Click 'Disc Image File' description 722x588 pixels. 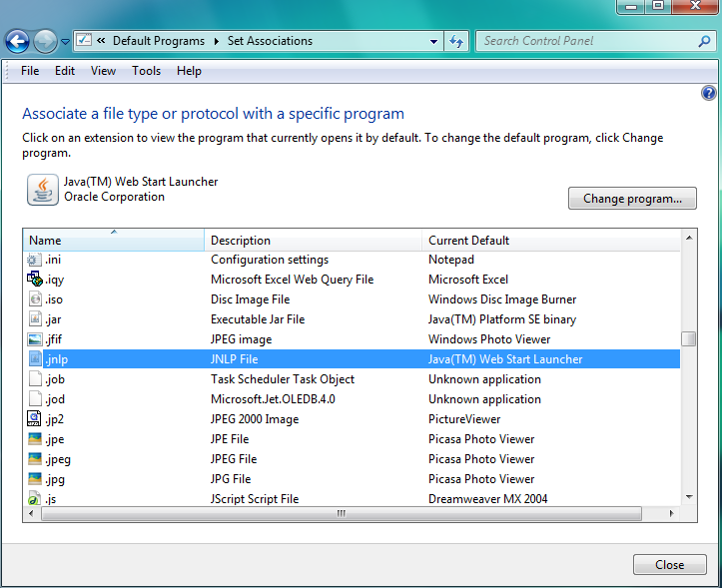[250, 299]
